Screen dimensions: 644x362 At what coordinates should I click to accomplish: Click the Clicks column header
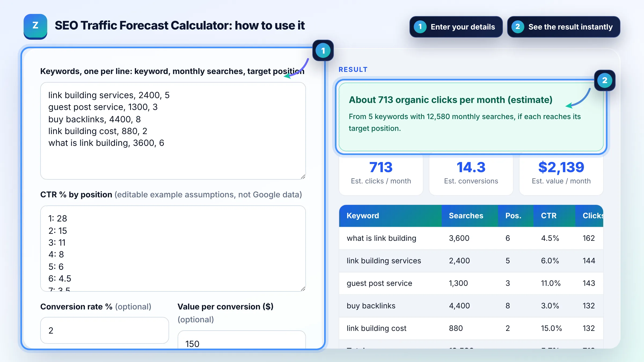[x=589, y=216]
